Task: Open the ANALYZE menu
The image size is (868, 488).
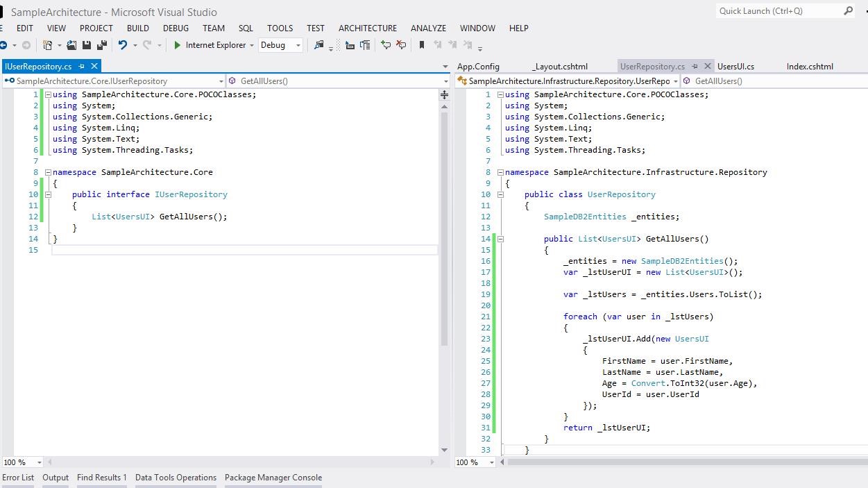Action: click(428, 28)
